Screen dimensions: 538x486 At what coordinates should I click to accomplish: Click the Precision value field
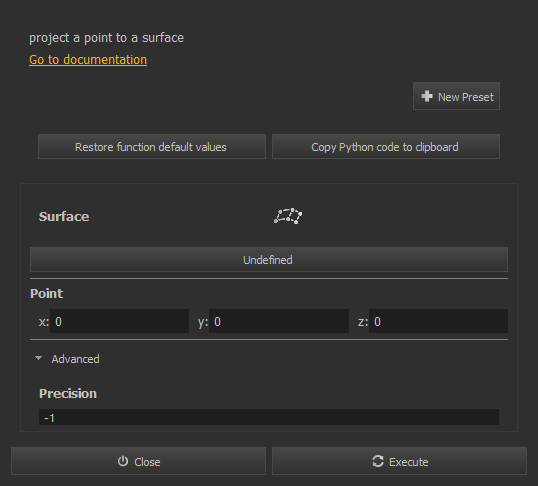[x=269, y=417]
